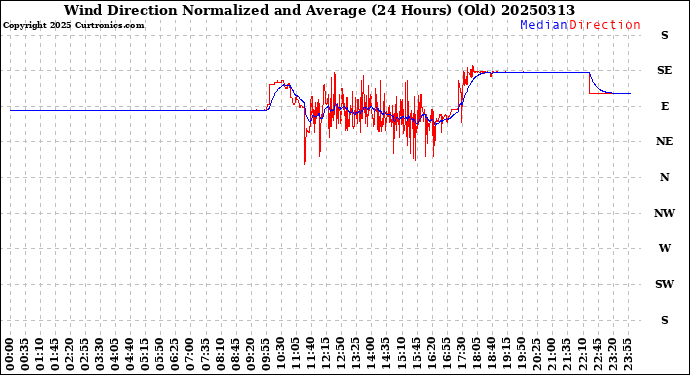The image size is (690, 375).
Task: Click the 08:10 time axis label
Action: pyautogui.click(x=220, y=354)
